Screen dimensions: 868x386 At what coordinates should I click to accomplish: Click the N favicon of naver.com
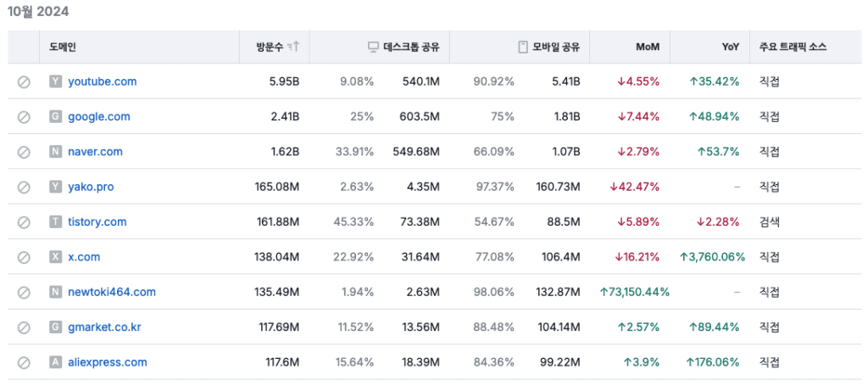click(55, 152)
